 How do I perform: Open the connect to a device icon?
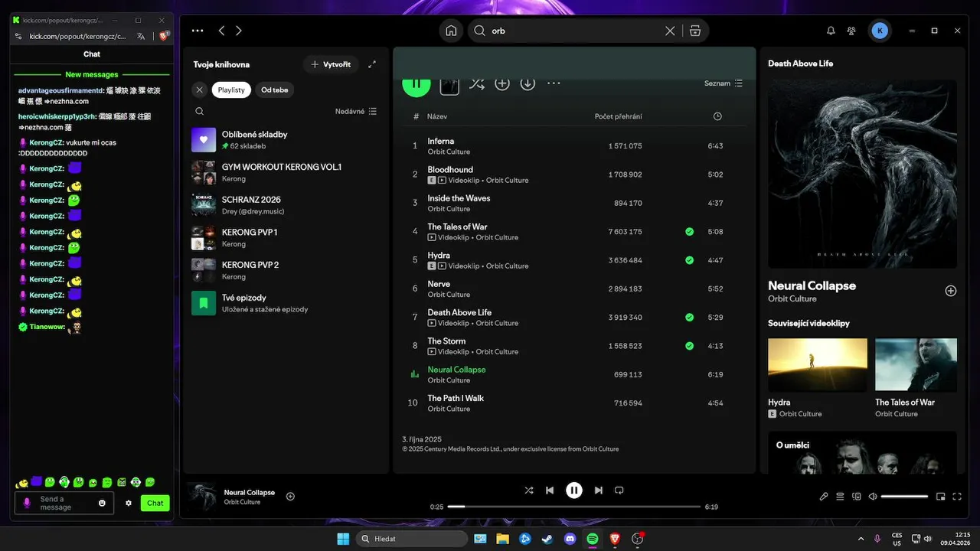857,497
